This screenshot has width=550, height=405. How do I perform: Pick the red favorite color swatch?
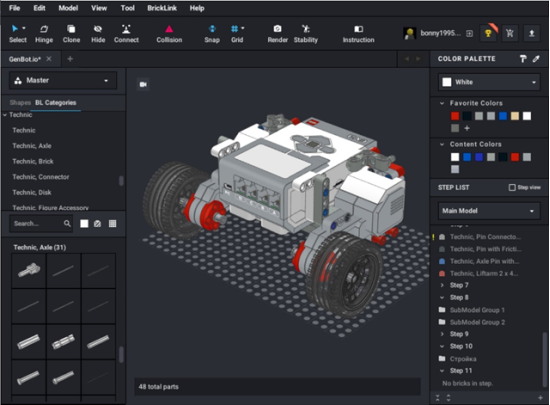455,116
